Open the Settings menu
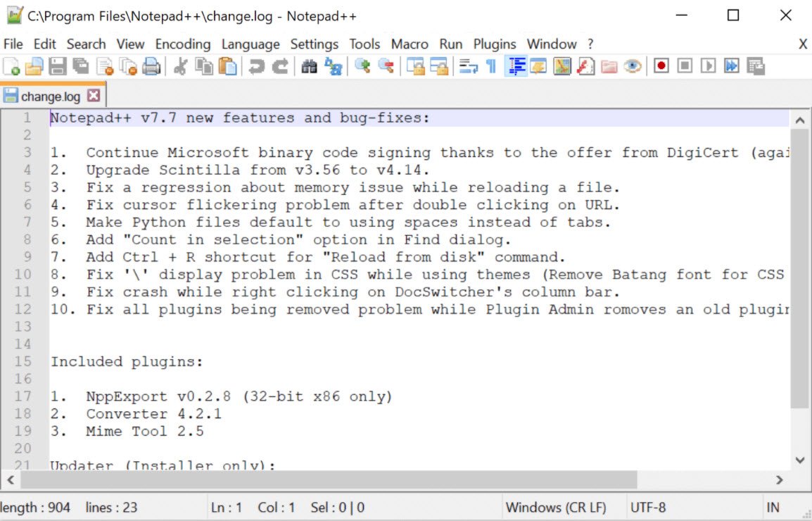 coord(315,44)
